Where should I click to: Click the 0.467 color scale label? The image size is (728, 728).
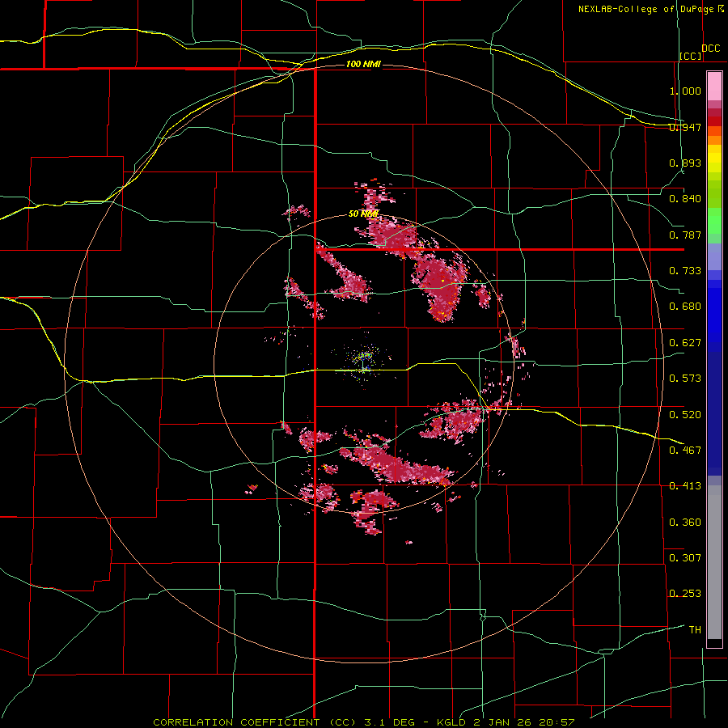coord(685,450)
